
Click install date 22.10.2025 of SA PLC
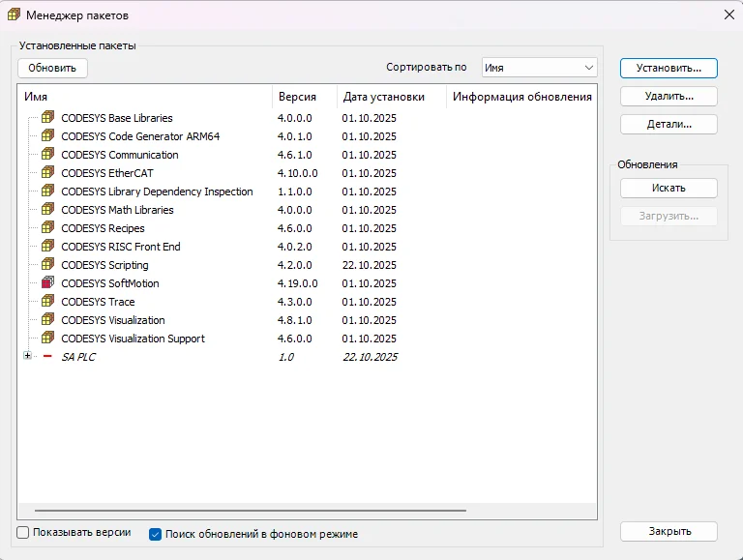pos(371,357)
